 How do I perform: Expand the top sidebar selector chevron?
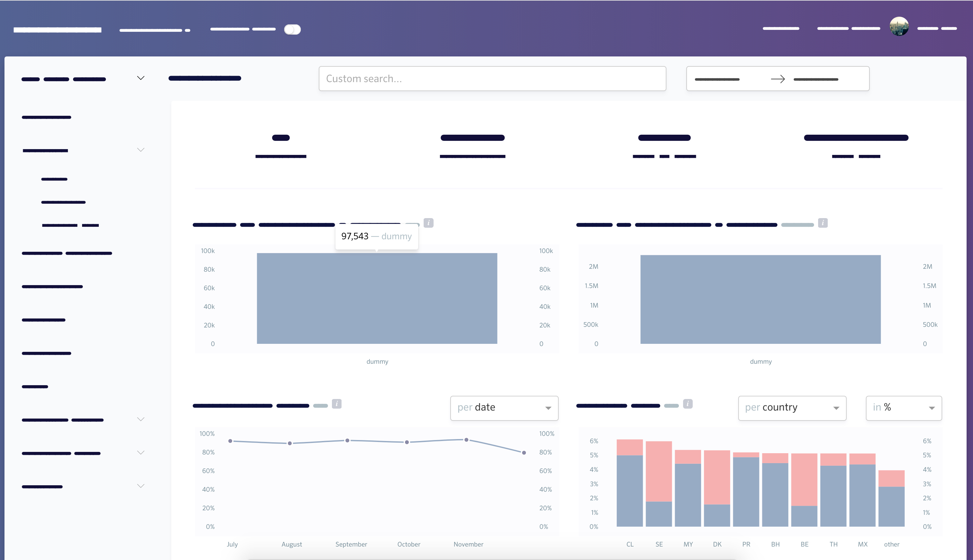141,78
